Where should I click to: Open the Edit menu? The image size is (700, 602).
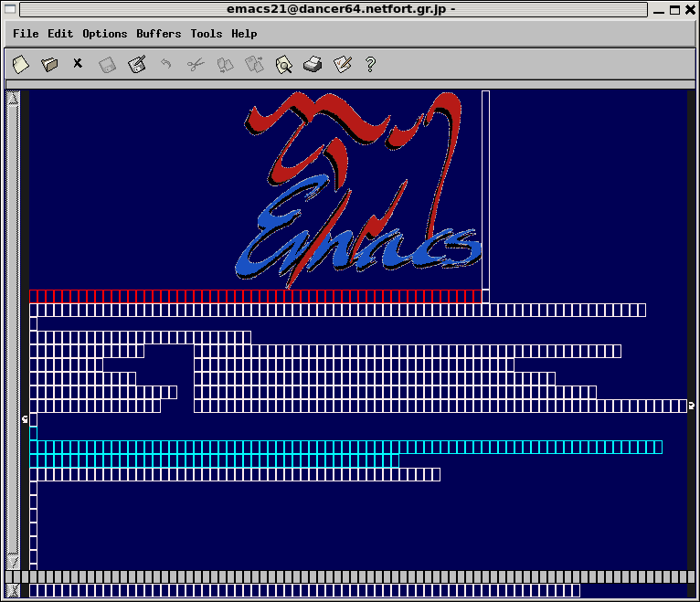(60, 34)
